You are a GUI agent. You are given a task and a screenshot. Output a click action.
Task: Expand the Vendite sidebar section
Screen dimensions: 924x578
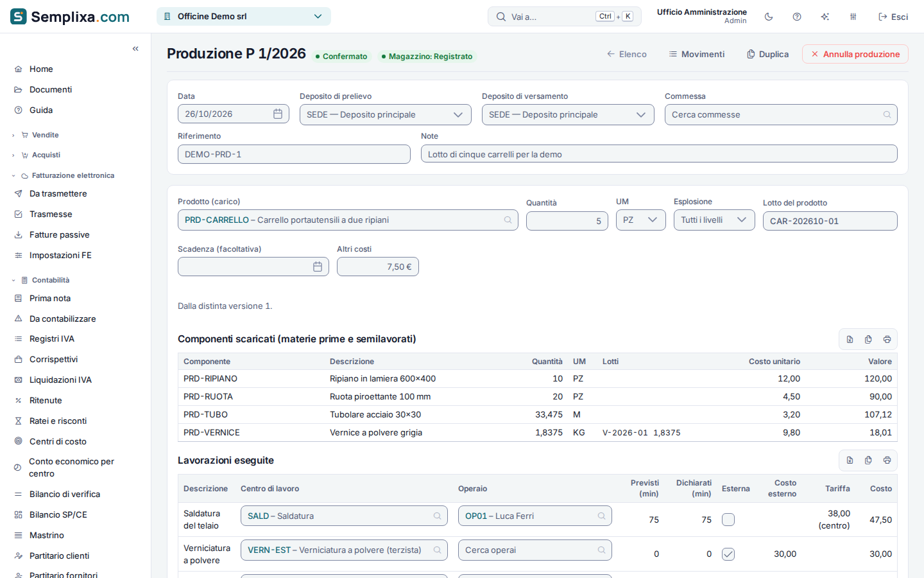click(45, 135)
